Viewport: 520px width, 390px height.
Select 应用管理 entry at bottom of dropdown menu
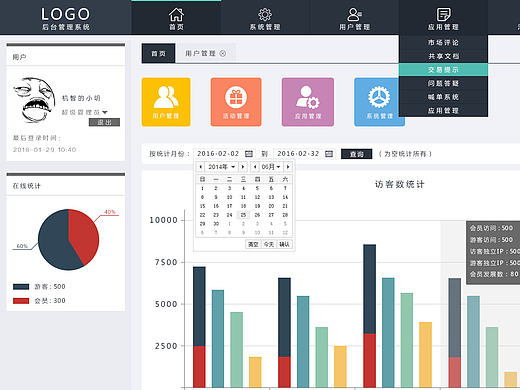point(443,110)
